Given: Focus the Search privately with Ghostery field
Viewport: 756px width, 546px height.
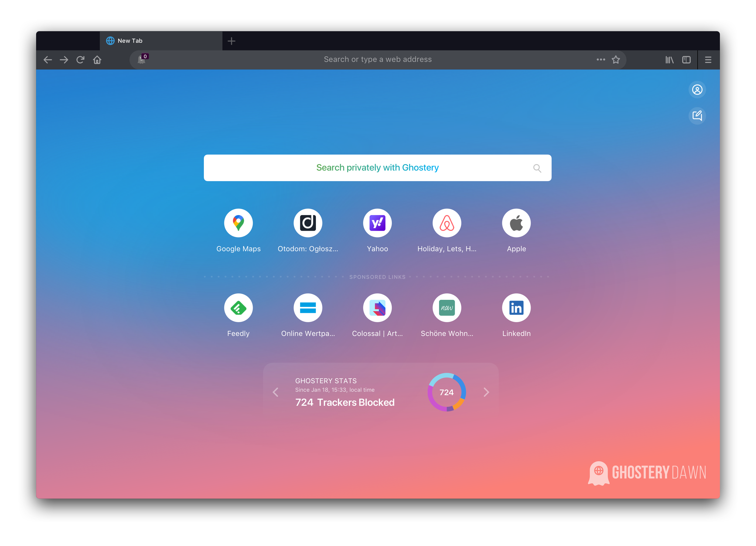Looking at the screenshot, I should click(x=377, y=168).
